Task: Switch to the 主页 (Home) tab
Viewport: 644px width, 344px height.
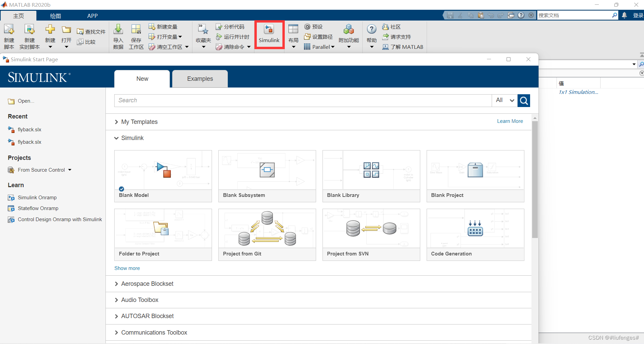Action: click(x=19, y=15)
